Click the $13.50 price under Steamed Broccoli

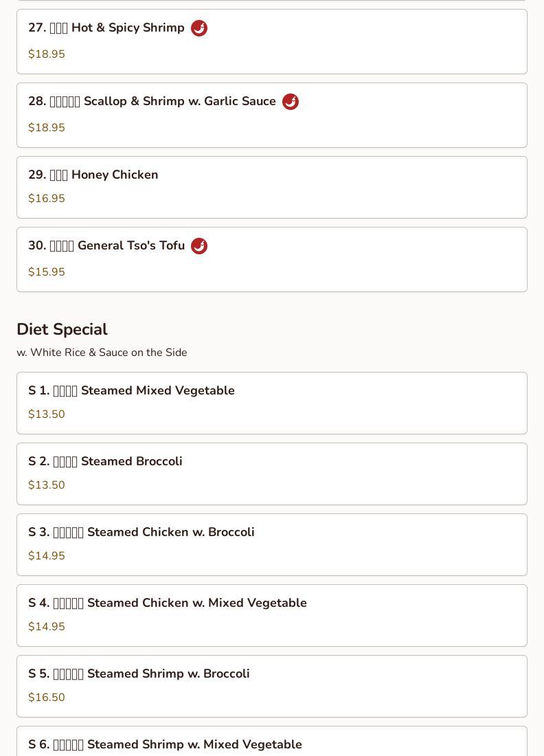pyautogui.click(x=47, y=485)
